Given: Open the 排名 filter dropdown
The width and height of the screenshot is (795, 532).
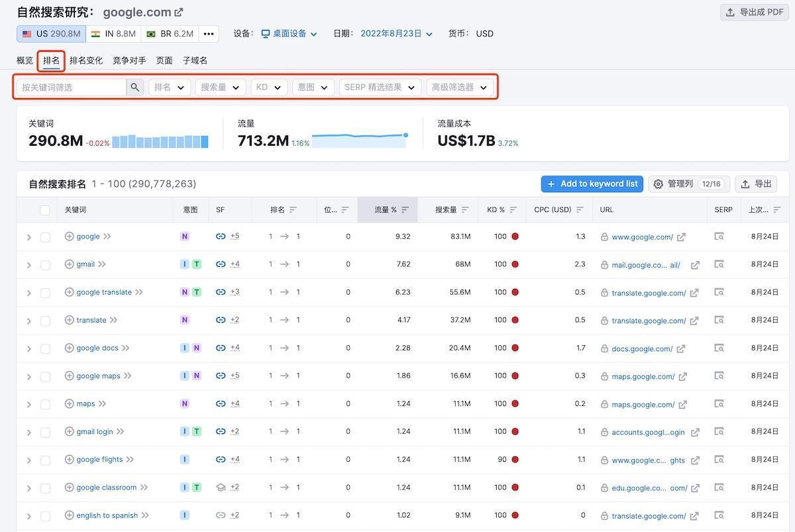Looking at the screenshot, I should pyautogui.click(x=170, y=87).
